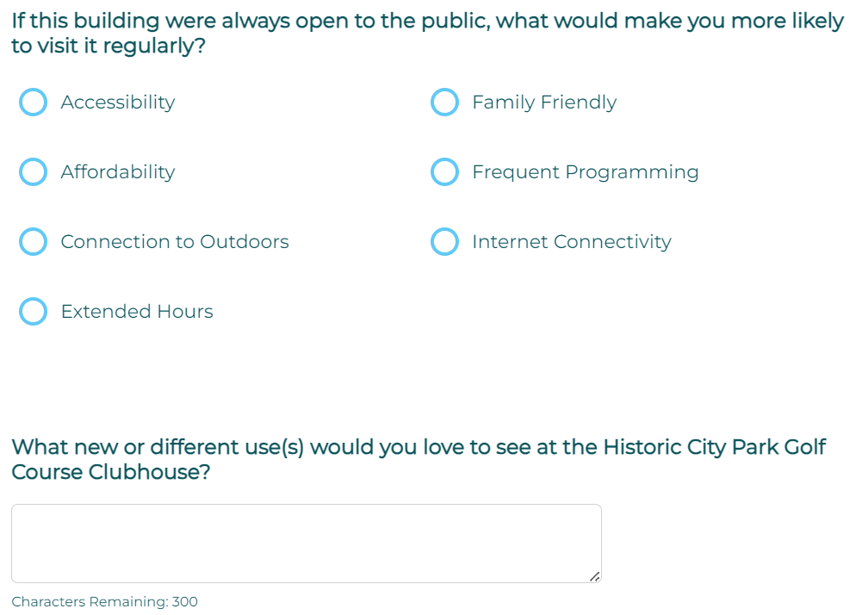Click the question about visiting regularly

(x=427, y=33)
